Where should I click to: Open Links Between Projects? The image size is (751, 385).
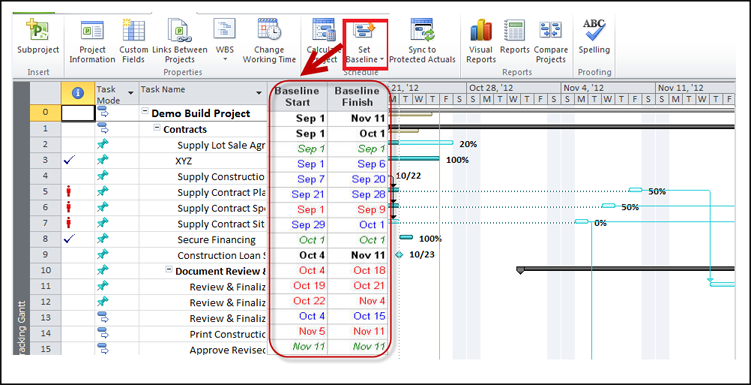(180, 42)
